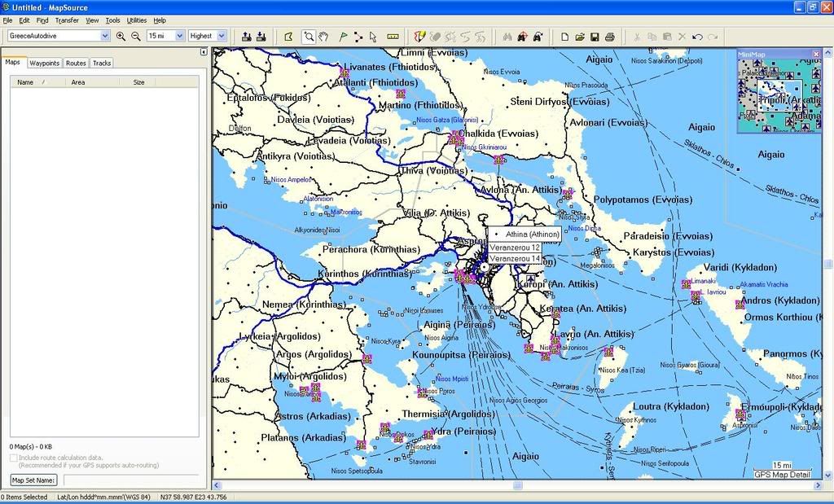Sort list by Size column header

(138, 82)
